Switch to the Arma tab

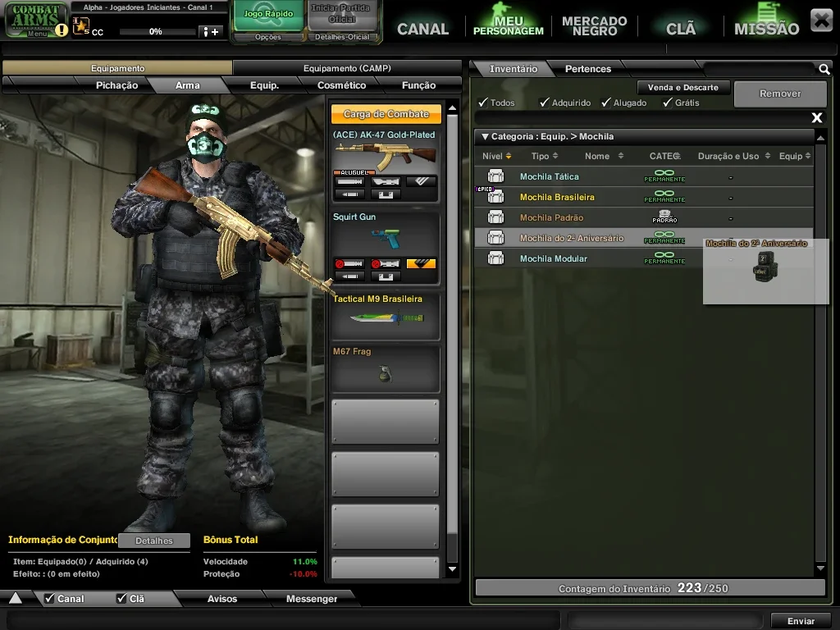click(x=188, y=85)
